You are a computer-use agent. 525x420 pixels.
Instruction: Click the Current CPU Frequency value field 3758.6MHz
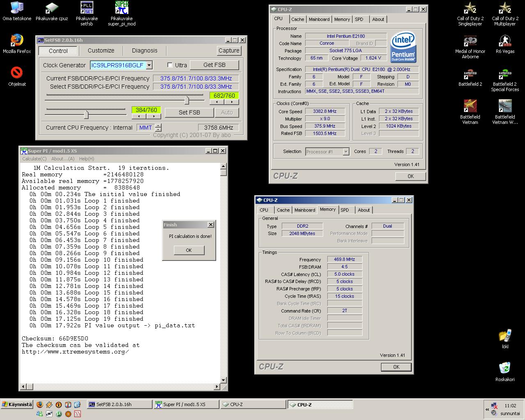point(218,128)
